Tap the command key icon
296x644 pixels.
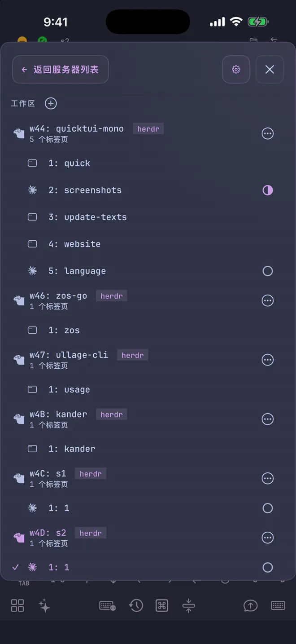tap(162, 605)
